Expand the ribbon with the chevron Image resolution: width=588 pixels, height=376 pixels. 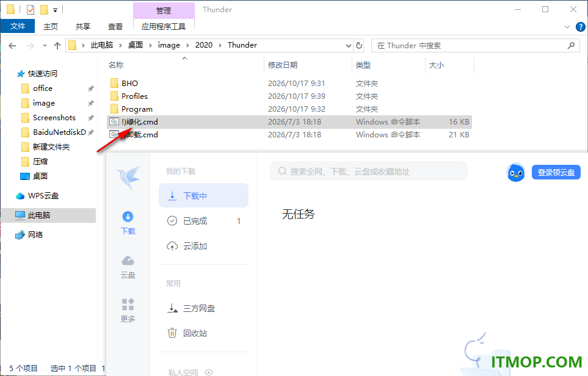click(567, 27)
